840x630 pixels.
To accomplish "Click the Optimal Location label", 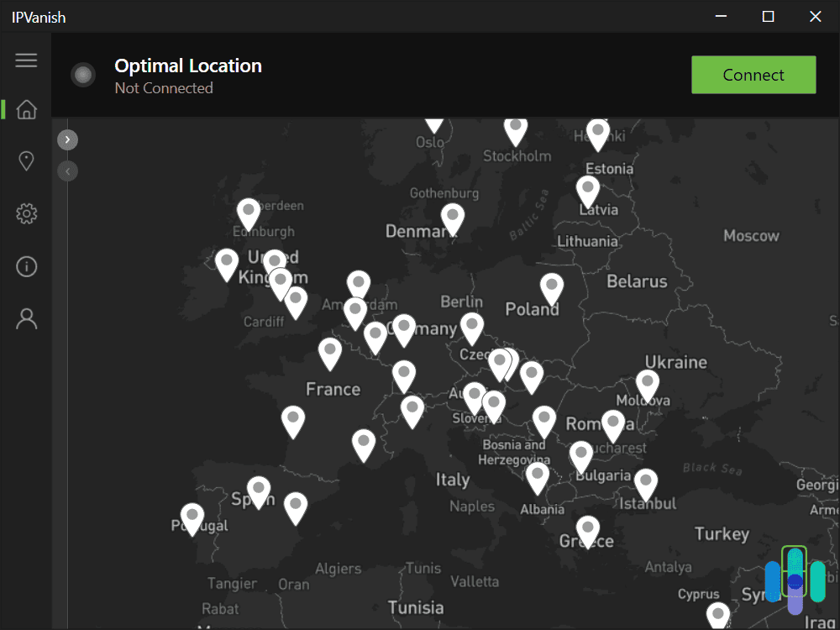I will coord(187,66).
